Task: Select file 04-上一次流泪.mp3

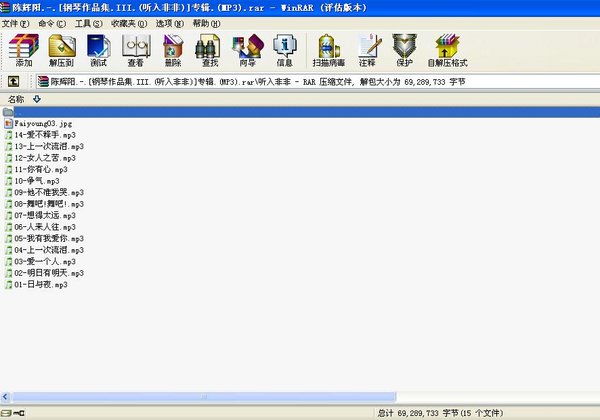Action: [x=49, y=250]
